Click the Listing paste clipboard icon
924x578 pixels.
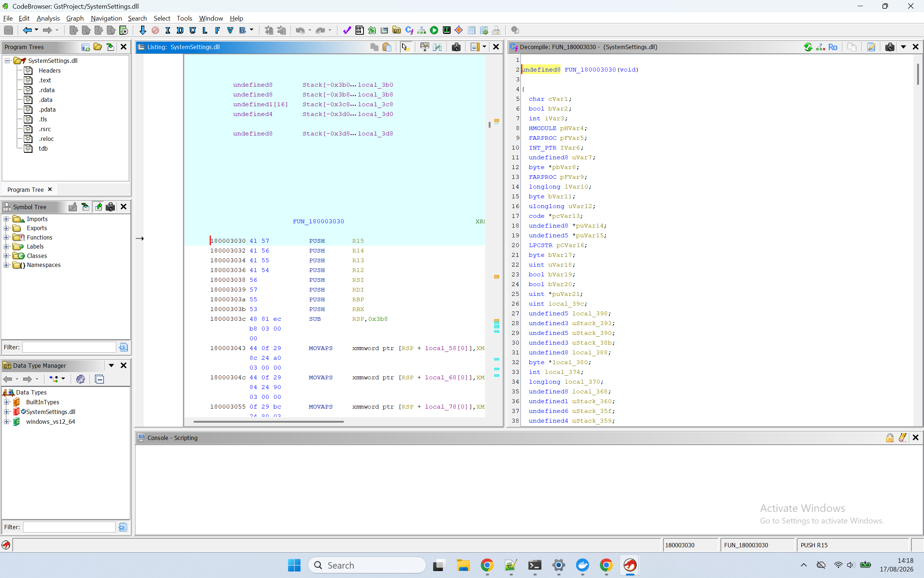click(x=387, y=47)
